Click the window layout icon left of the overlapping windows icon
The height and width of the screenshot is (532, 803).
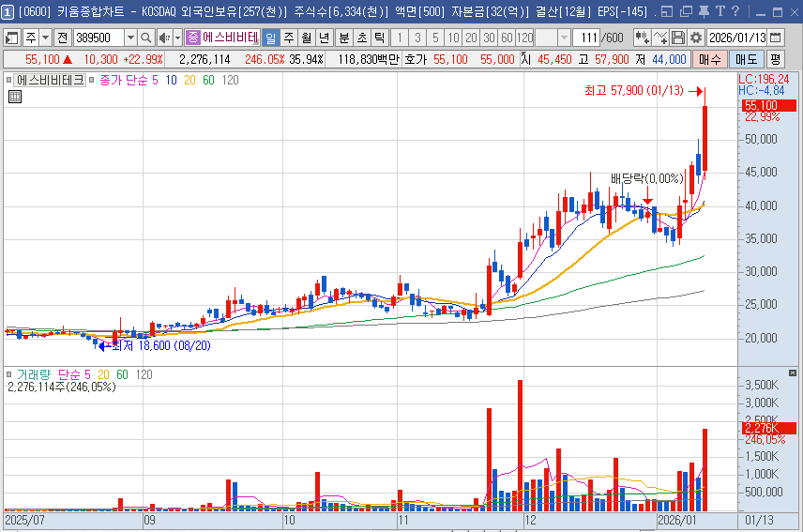[x=667, y=11]
